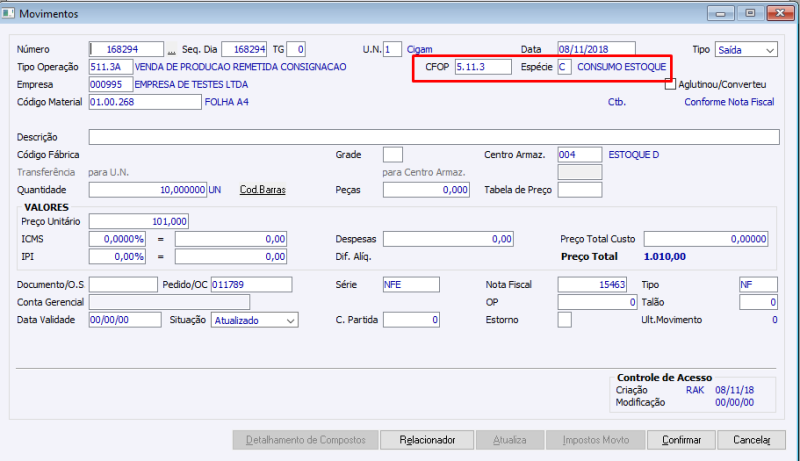Click the Pedido/OC field 011789
800x461 pixels.
[x=252, y=285]
